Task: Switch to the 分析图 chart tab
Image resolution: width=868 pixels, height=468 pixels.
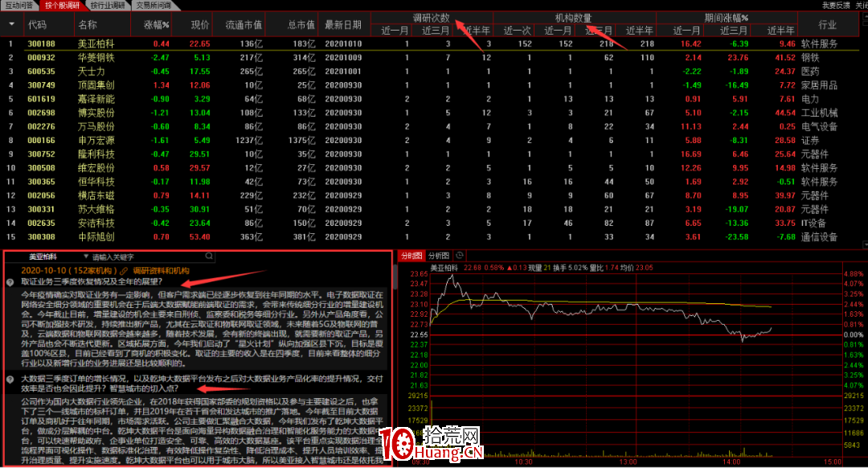Action: (x=439, y=256)
